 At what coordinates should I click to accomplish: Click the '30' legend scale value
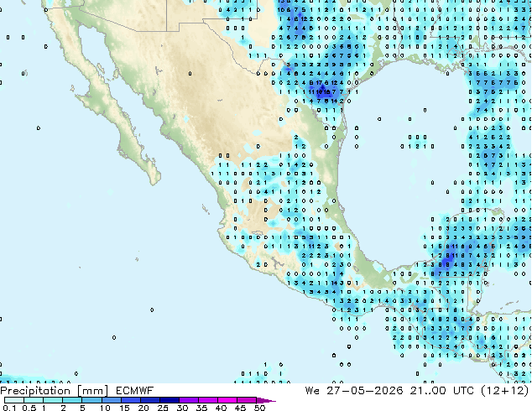tap(182, 408)
